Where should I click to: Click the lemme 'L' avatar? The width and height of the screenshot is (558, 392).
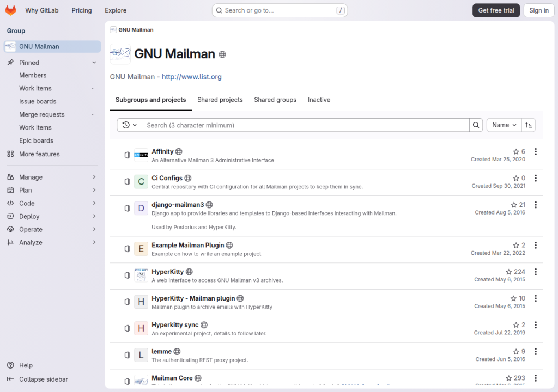click(x=141, y=355)
